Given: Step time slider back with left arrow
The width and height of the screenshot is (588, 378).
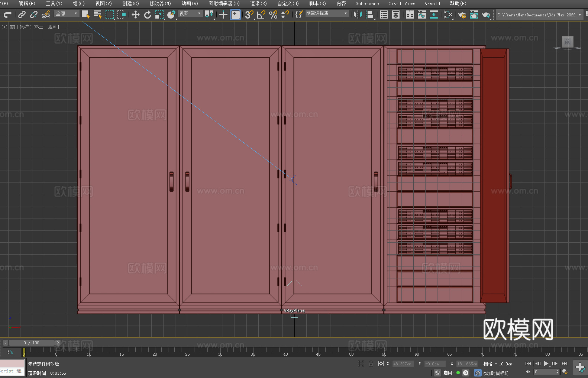Looking at the screenshot, I should pyautogui.click(x=5, y=343).
